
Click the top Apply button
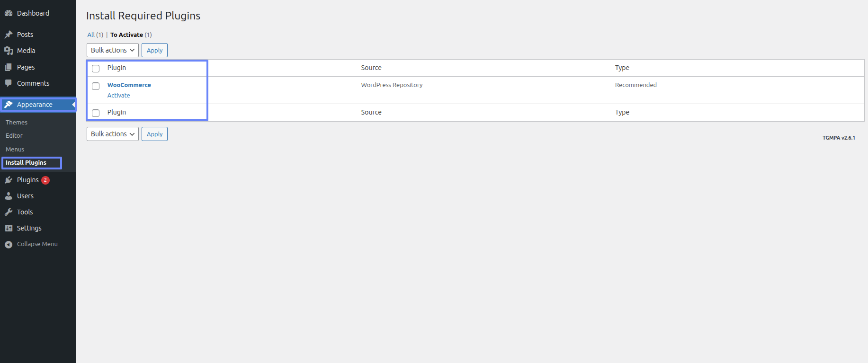154,50
